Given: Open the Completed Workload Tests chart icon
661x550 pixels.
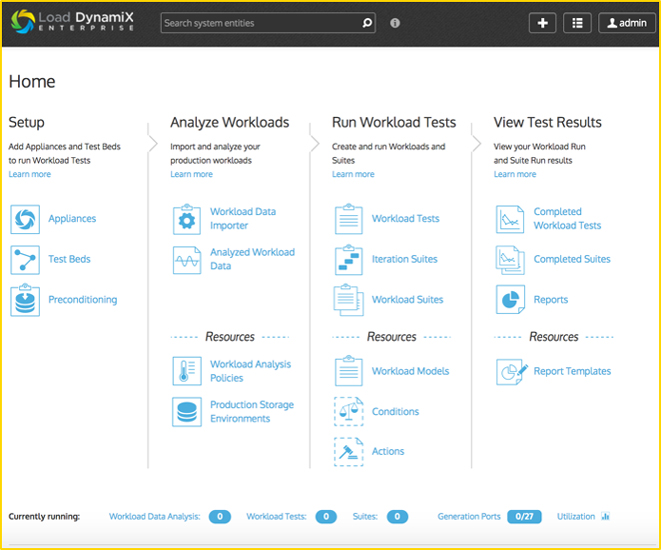Looking at the screenshot, I should tap(510, 219).
